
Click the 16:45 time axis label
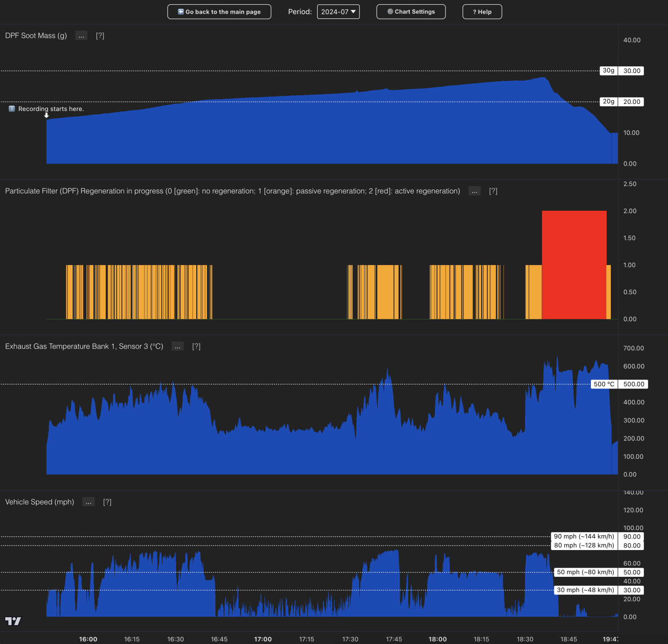(219, 639)
